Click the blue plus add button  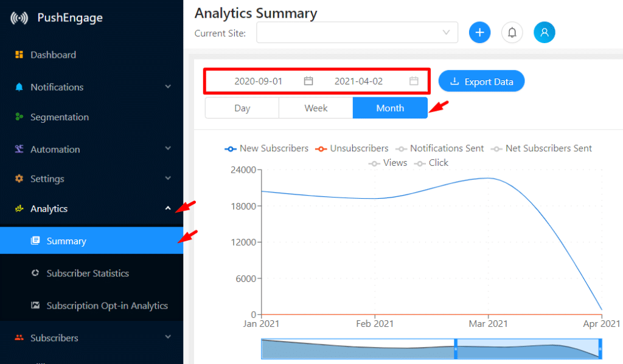coord(479,33)
